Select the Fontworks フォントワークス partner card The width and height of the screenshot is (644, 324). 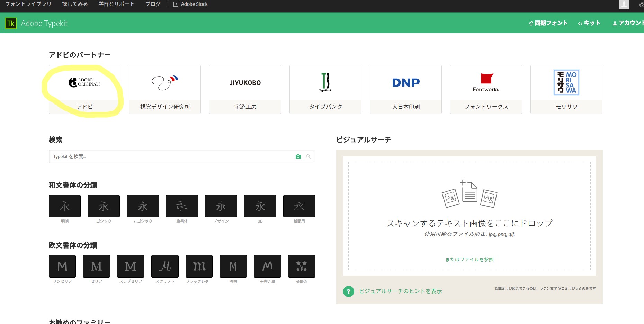[486, 89]
